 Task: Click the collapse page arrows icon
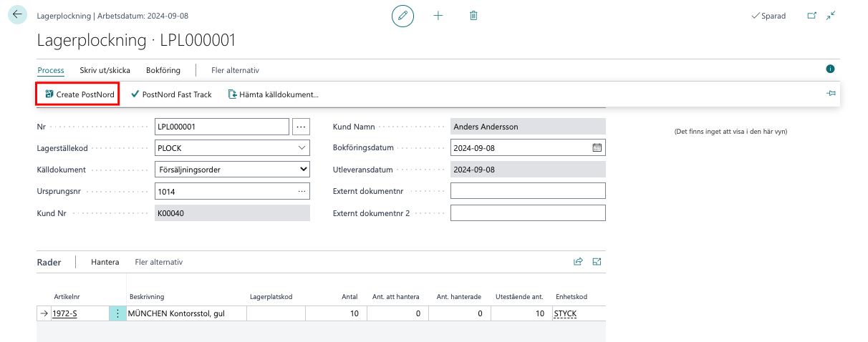(x=831, y=16)
